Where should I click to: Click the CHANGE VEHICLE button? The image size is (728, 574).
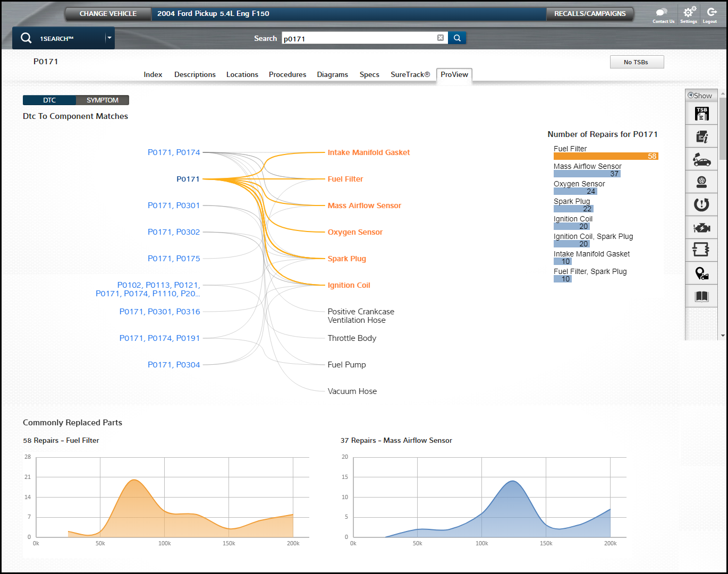tap(108, 14)
